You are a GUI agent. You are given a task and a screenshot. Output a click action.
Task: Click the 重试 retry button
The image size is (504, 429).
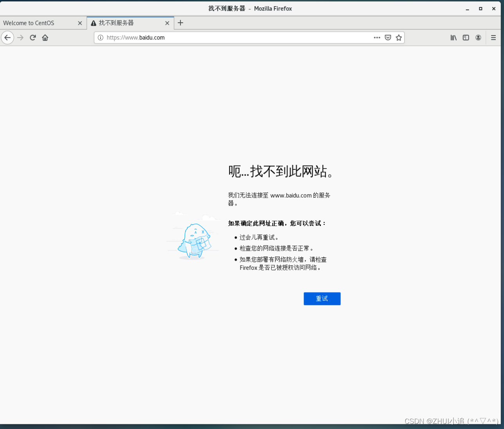pyautogui.click(x=322, y=299)
